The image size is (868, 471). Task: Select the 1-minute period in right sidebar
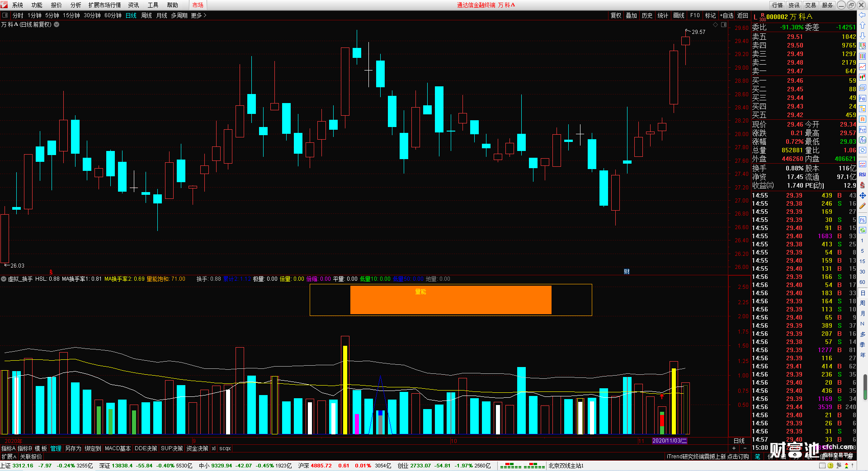pyautogui.click(x=862, y=240)
